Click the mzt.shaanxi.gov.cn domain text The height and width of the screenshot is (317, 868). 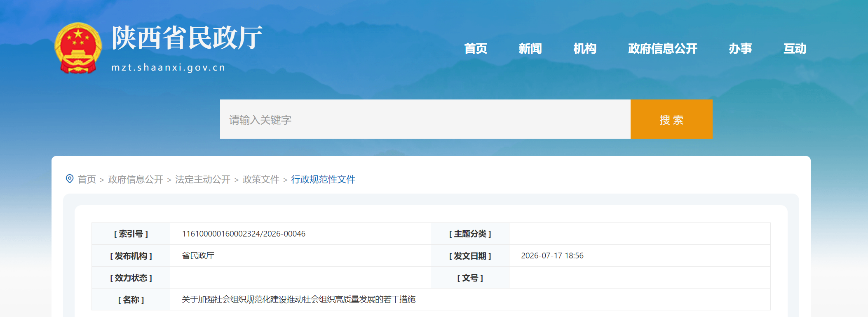pos(169,68)
